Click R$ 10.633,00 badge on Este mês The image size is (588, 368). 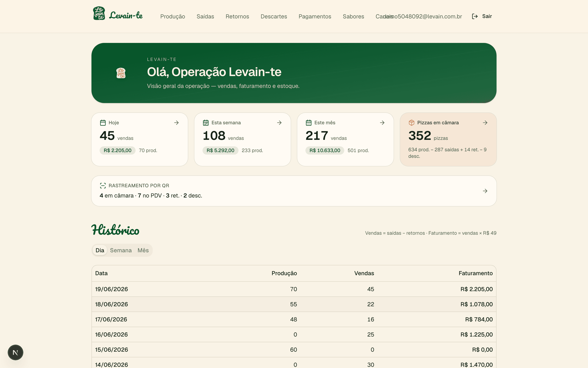325,150
